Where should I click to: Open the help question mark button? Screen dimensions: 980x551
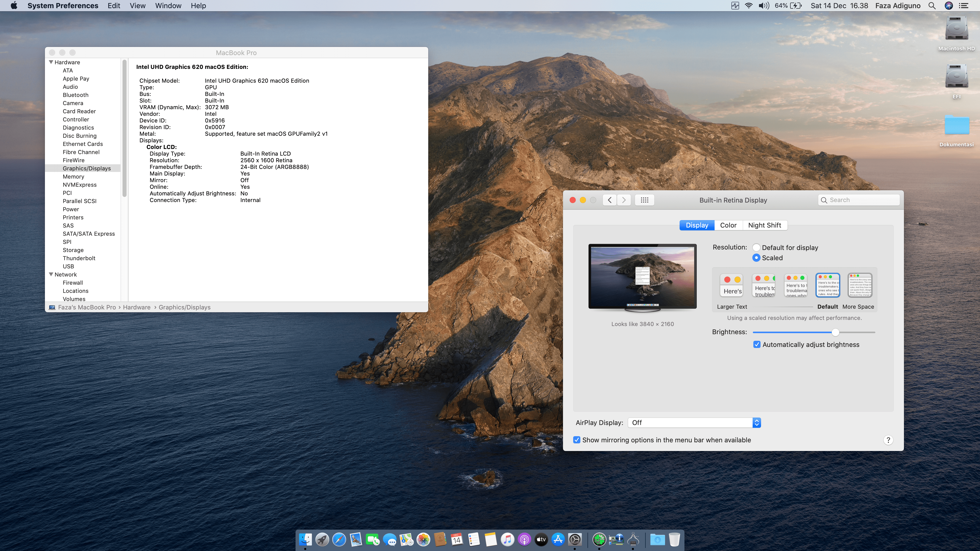[888, 440]
